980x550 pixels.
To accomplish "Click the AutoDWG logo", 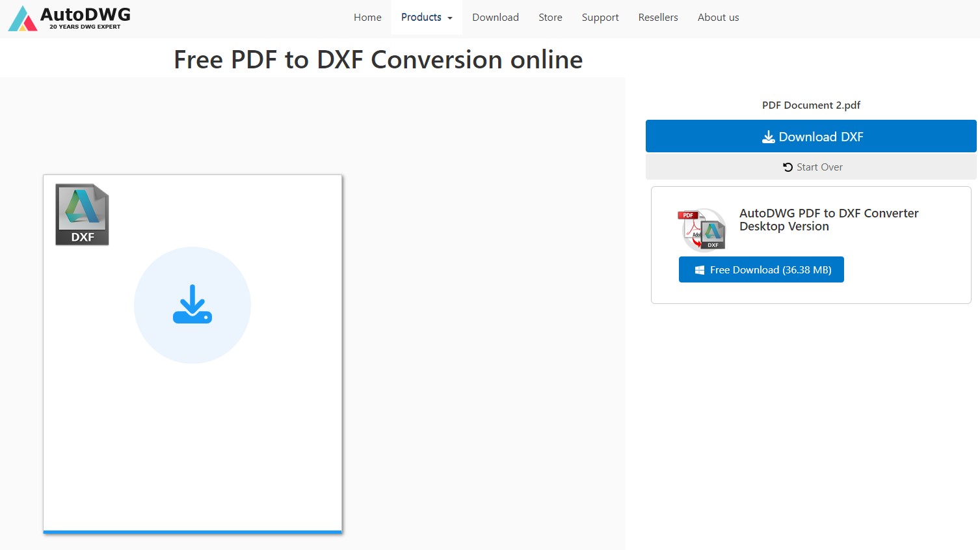I will [x=68, y=18].
